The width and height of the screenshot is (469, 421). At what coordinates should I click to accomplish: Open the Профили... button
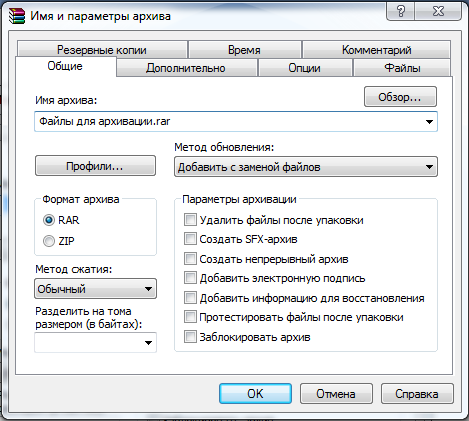[95, 166]
